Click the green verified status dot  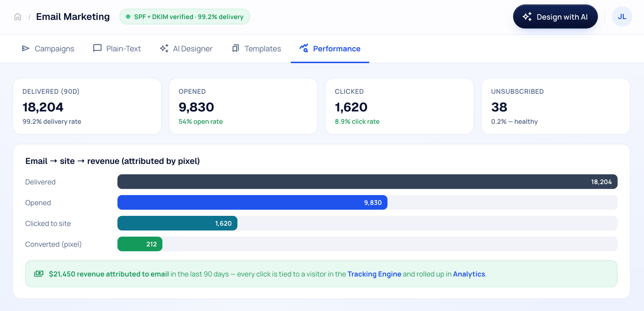coord(128,16)
